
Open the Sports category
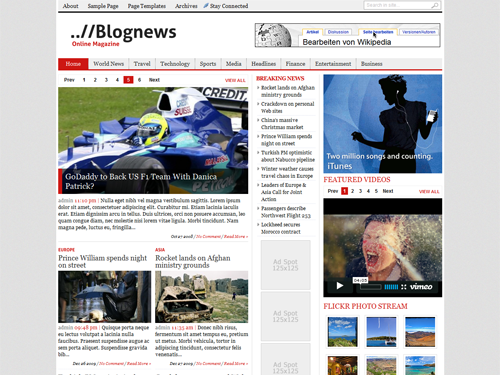coord(208,64)
